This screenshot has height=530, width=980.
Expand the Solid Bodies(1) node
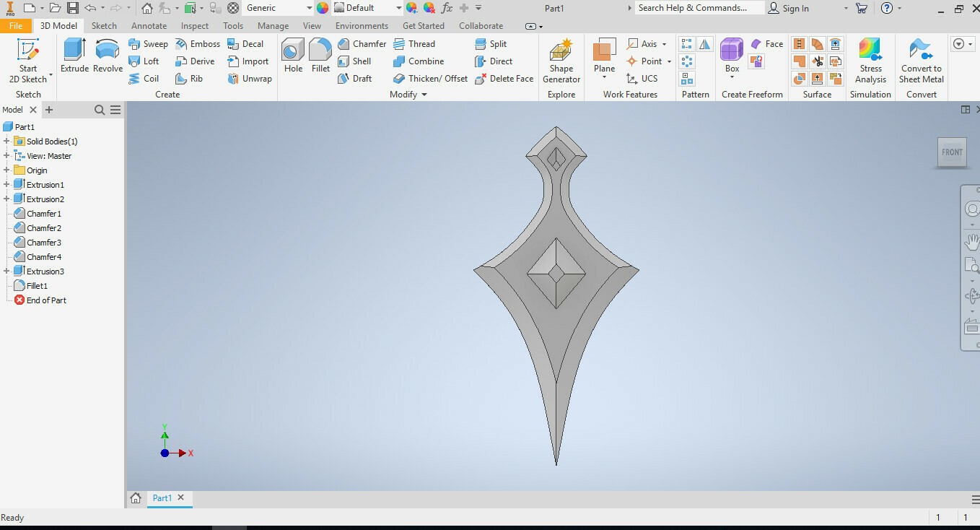[6, 142]
